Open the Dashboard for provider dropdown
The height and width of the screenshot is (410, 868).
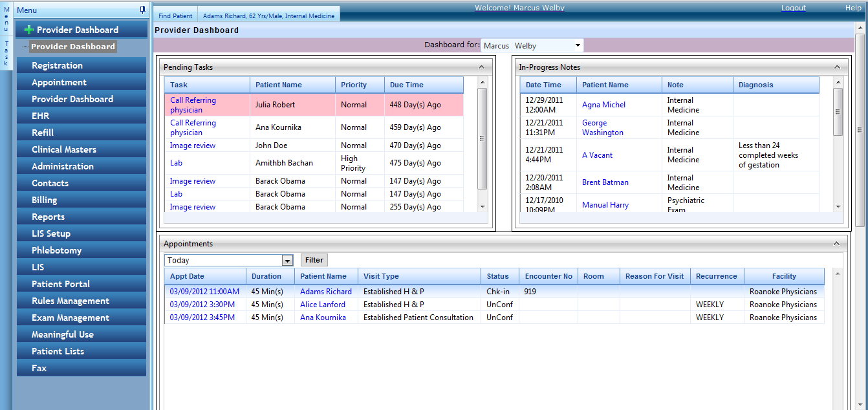tap(577, 45)
